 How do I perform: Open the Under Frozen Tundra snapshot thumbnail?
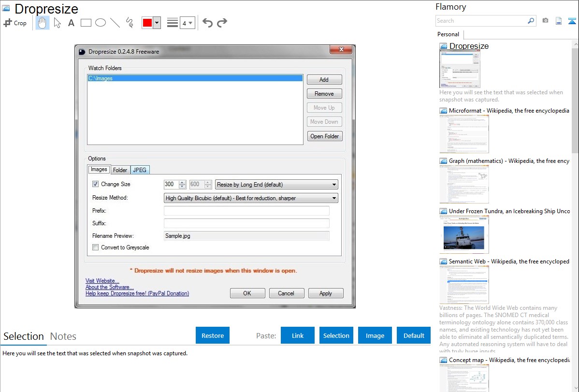tap(464, 234)
